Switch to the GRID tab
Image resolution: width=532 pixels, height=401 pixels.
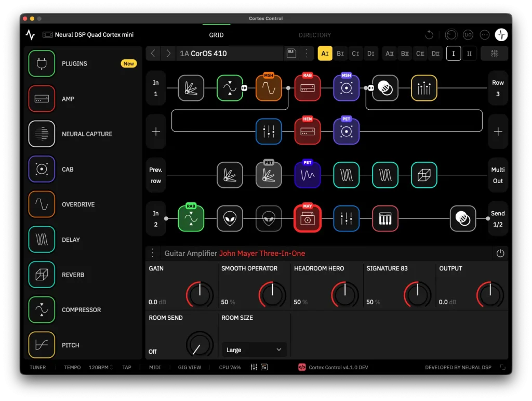click(x=216, y=35)
